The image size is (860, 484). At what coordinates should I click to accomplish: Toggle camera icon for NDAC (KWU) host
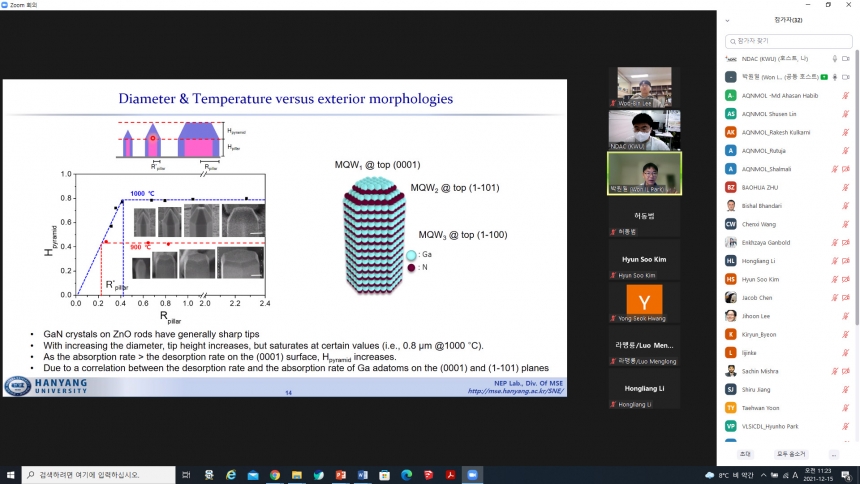(x=846, y=59)
